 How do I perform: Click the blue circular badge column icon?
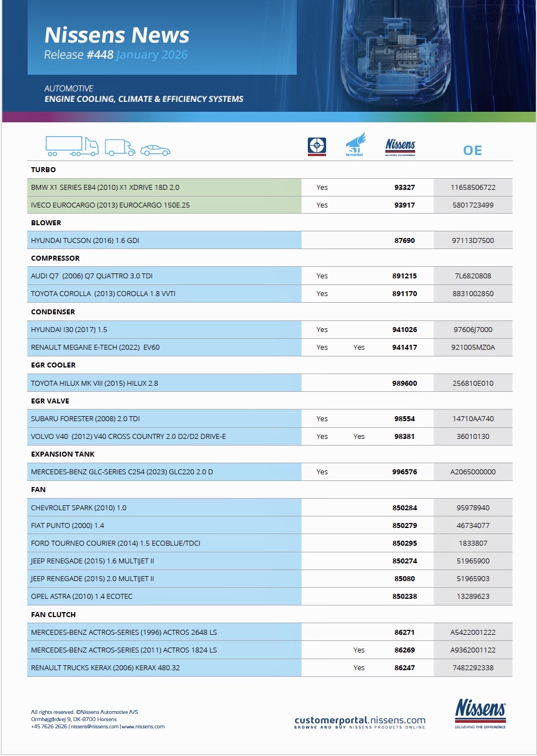317,147
